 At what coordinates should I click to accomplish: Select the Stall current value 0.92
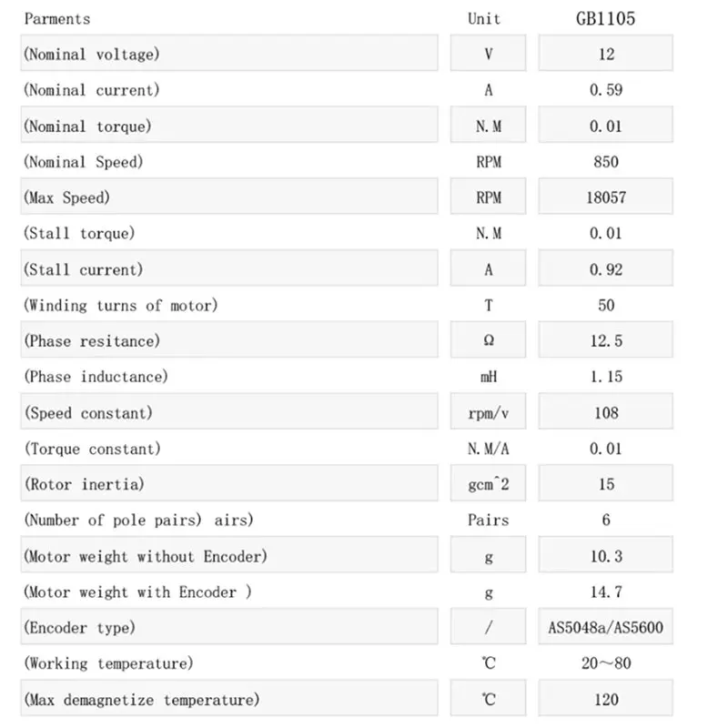click(606, 269)
